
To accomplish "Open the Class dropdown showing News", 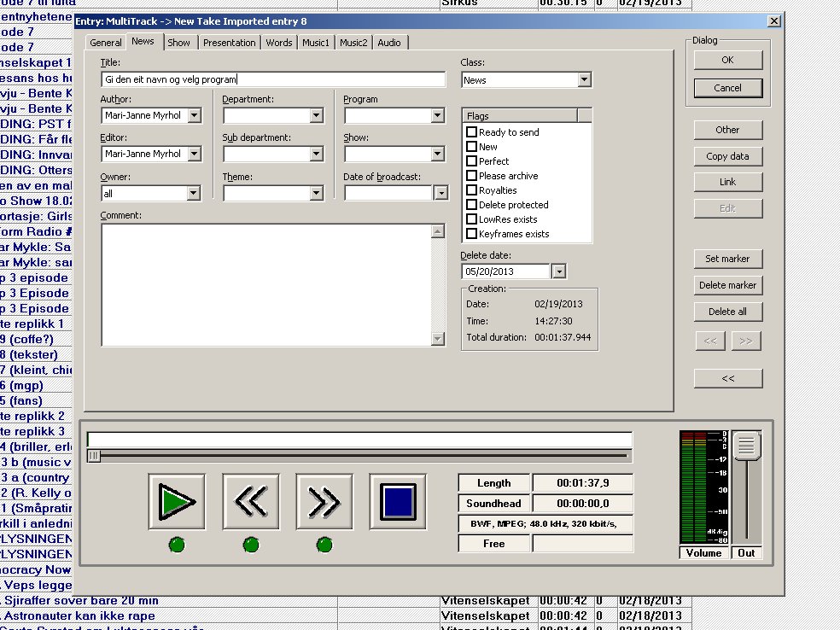I will [584, 80].
